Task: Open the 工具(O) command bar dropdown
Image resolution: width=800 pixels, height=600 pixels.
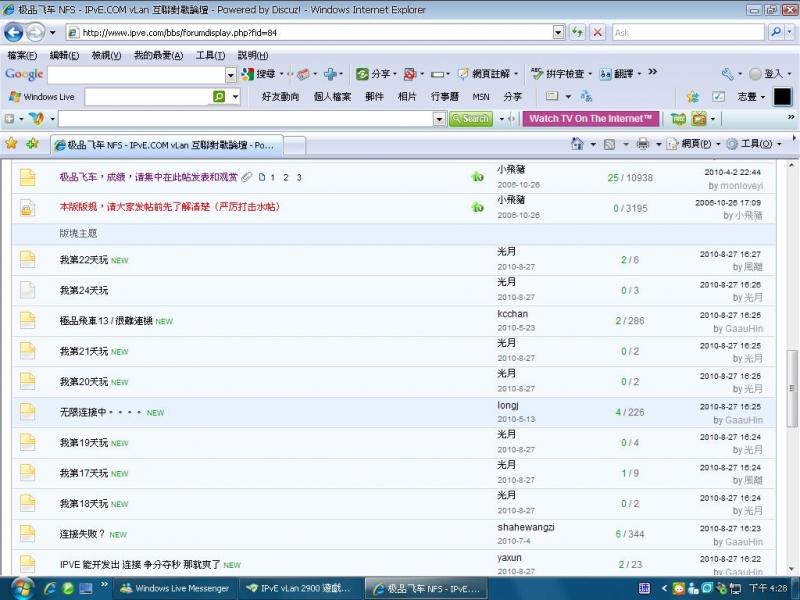Action: 755,144
